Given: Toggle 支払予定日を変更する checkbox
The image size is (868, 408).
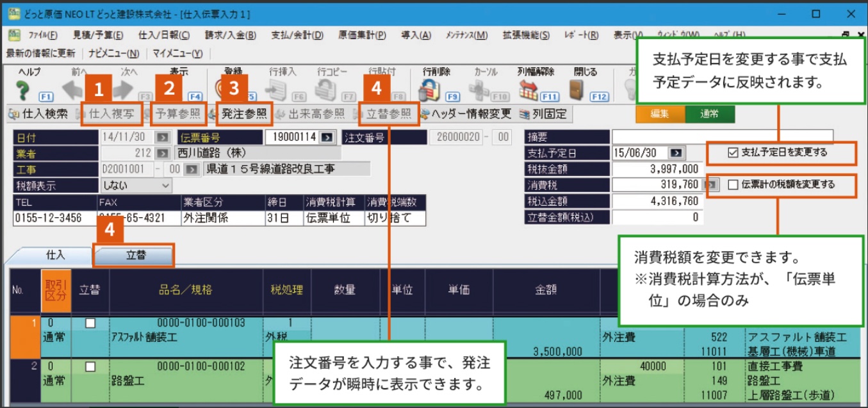Looking at the screenshot, I should [733, 152].
